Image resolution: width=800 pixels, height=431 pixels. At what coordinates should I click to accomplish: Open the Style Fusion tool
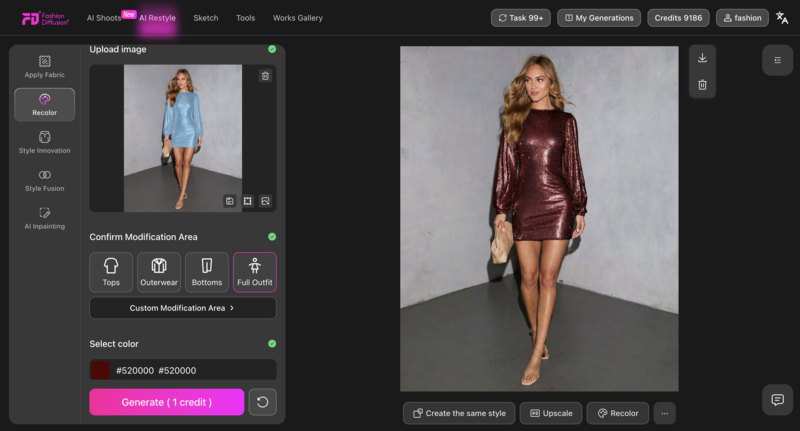tap(44, 181)
